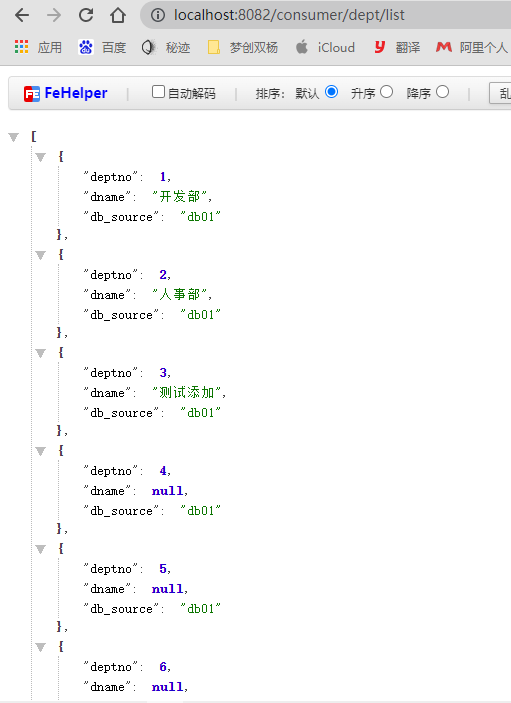Open the 翻译 bookmark
This screenshot has width=511, height=703.
(397, 47)
